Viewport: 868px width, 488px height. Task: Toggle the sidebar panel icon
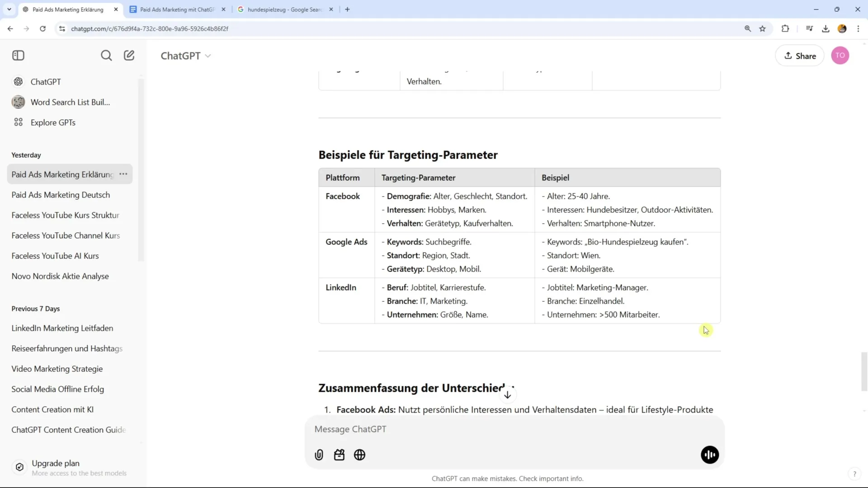(x=18, y=56)
